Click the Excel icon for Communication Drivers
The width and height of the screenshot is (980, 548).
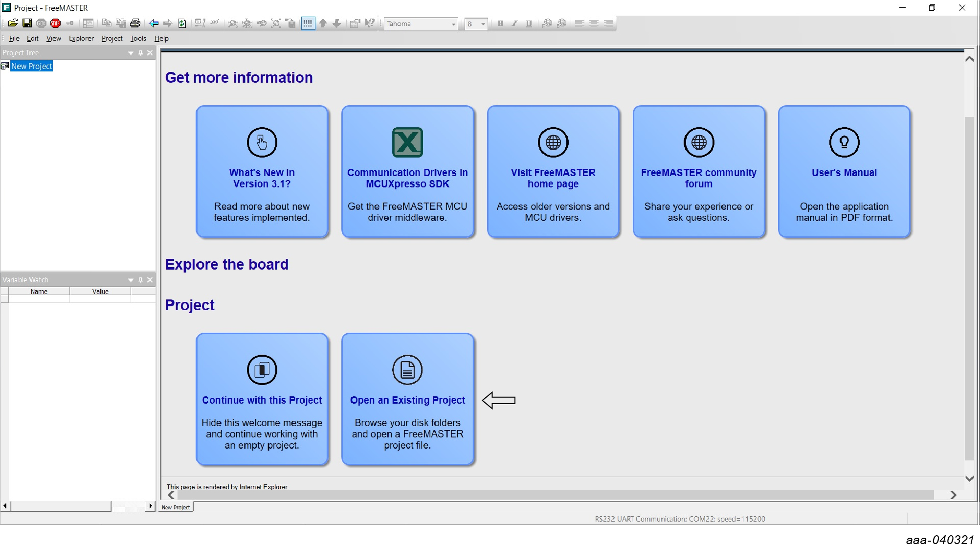point(407,142)
